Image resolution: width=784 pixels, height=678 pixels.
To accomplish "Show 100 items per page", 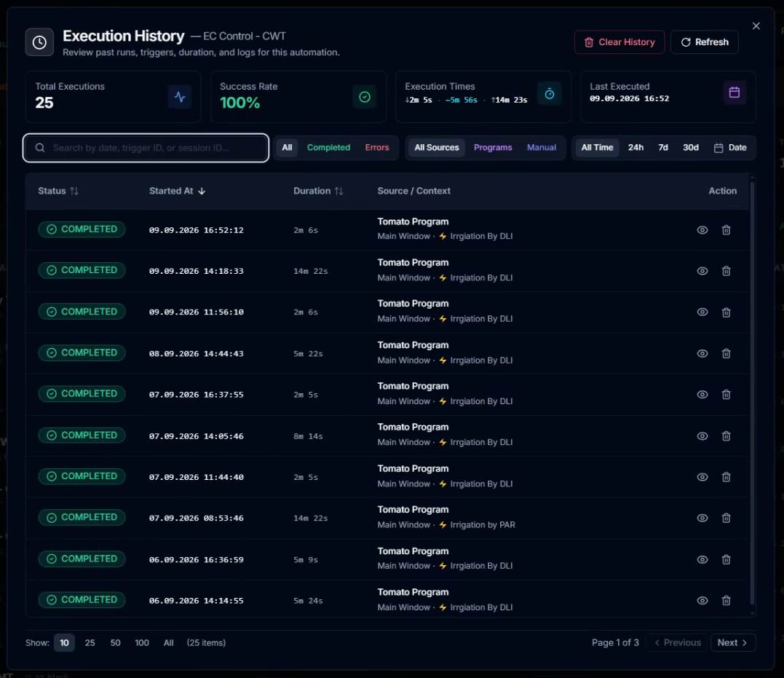I will (x=142, y=642).
